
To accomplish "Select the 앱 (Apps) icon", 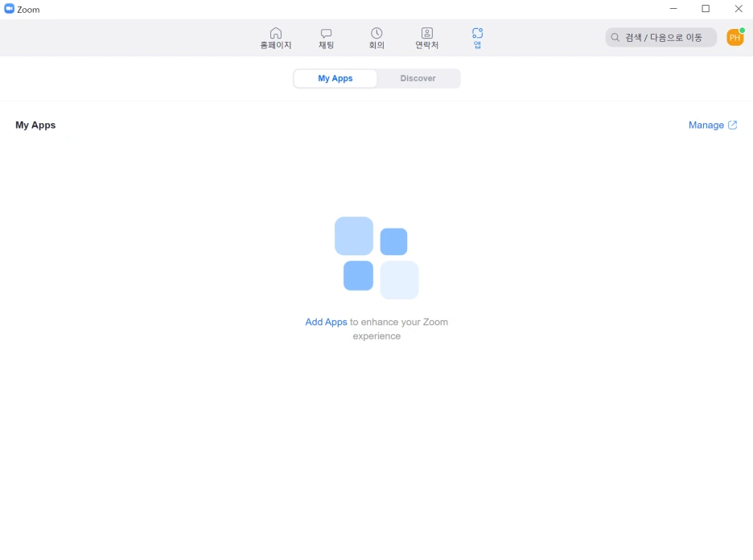I will coord(477,37).
